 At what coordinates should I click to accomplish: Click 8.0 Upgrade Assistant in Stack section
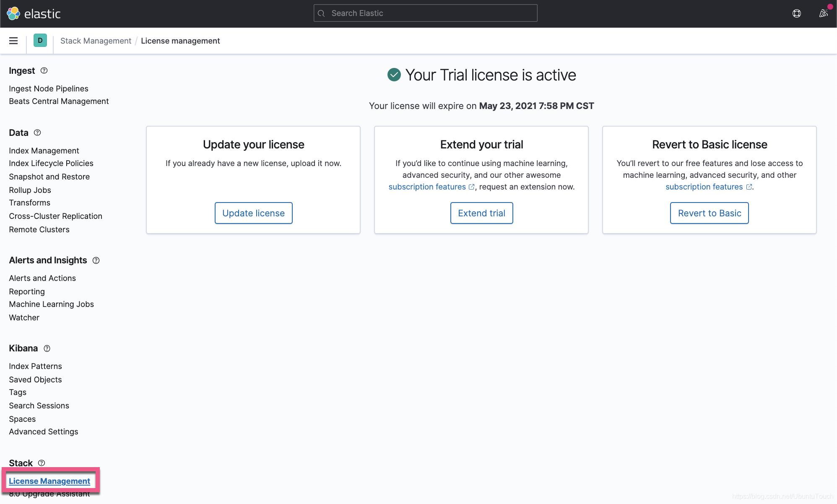point(49,493)
